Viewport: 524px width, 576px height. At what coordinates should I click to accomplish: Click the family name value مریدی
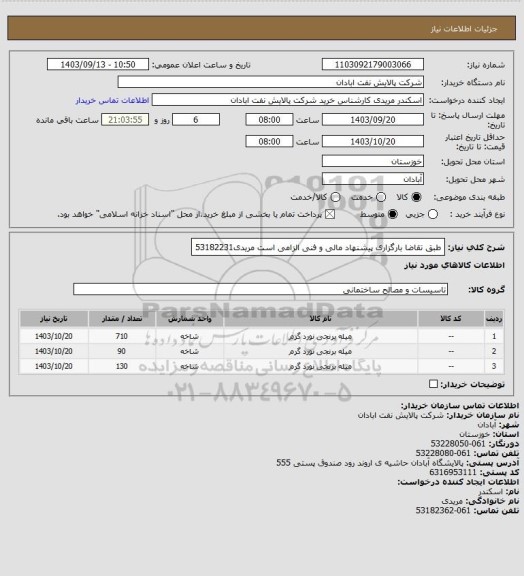pyautogui.click(x=452, y=501)
